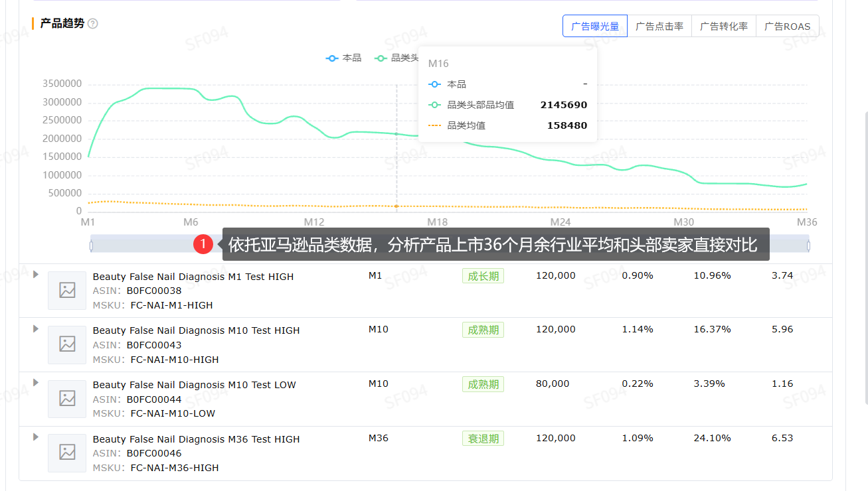This screenshot has width=868, height=491.
Task: Switch to the 广告ROAS tab
Action: click(x=788, y=27)
